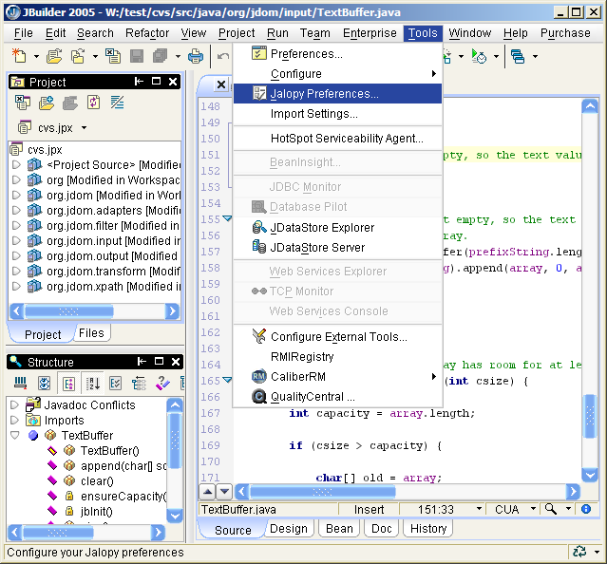Screen dimensions: 607x564
Task: Expand the Project Source node
Action: [16, 165]
